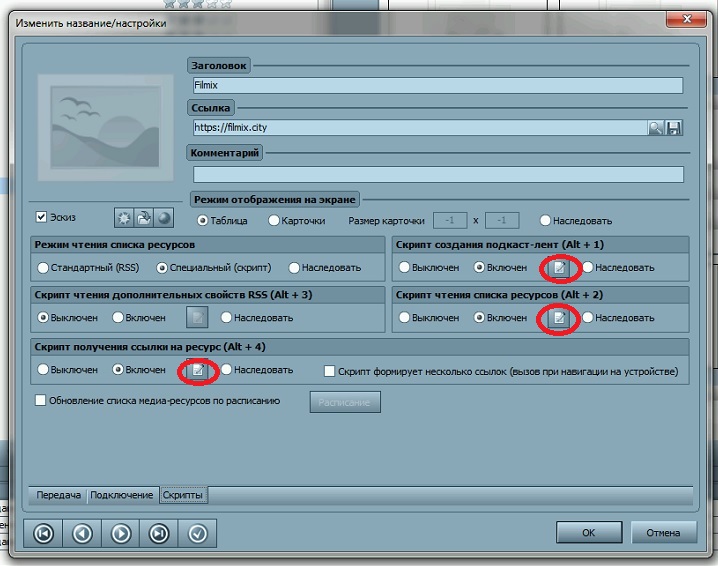Go to the previous item arrow button

point(82,533)
